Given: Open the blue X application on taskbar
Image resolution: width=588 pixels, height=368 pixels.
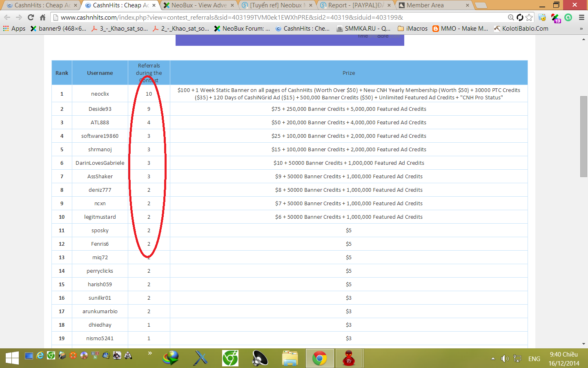Looking at the screenshot, I should 200,358.
